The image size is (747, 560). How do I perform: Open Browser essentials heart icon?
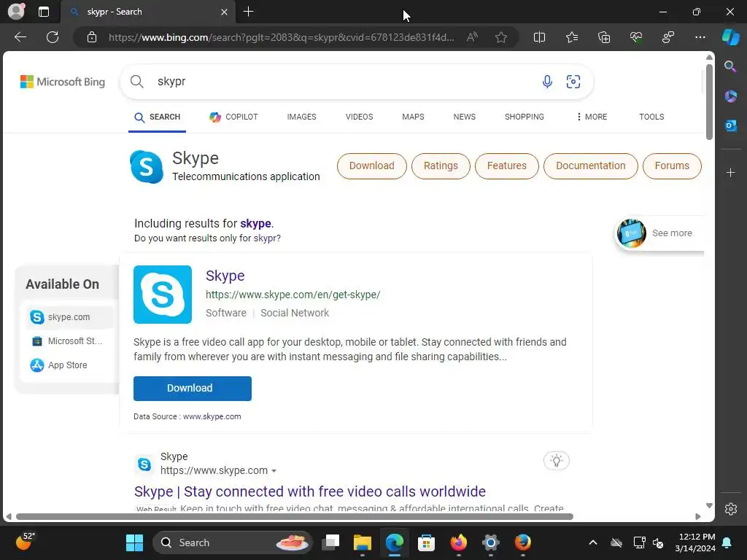pos(636,37)
